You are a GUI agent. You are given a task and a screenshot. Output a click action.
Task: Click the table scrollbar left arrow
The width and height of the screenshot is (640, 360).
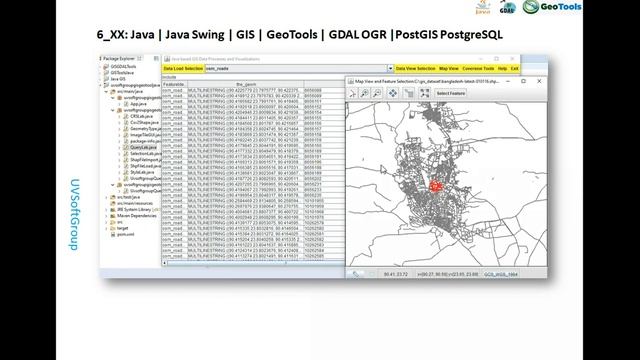(x=164, y=263)
